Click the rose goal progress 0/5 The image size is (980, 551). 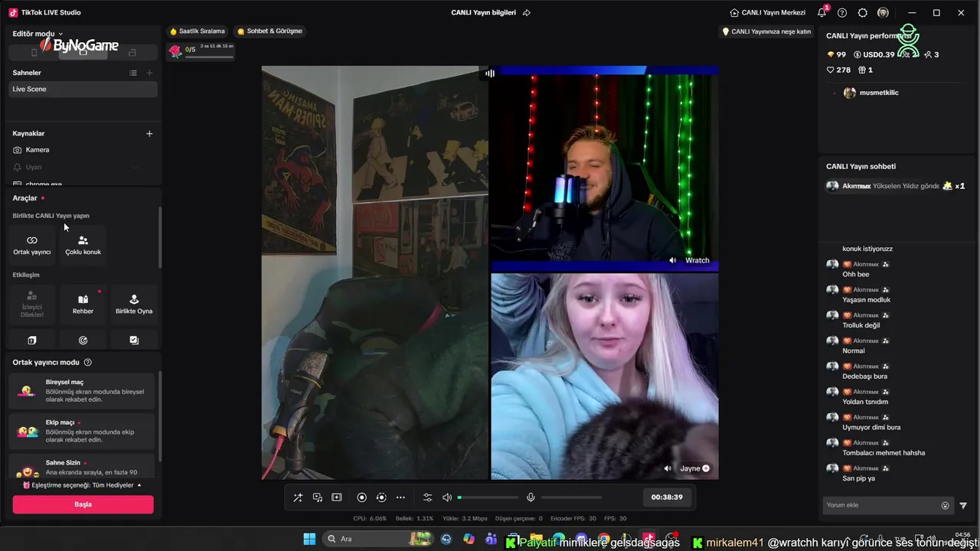click(x=201, y=51)
